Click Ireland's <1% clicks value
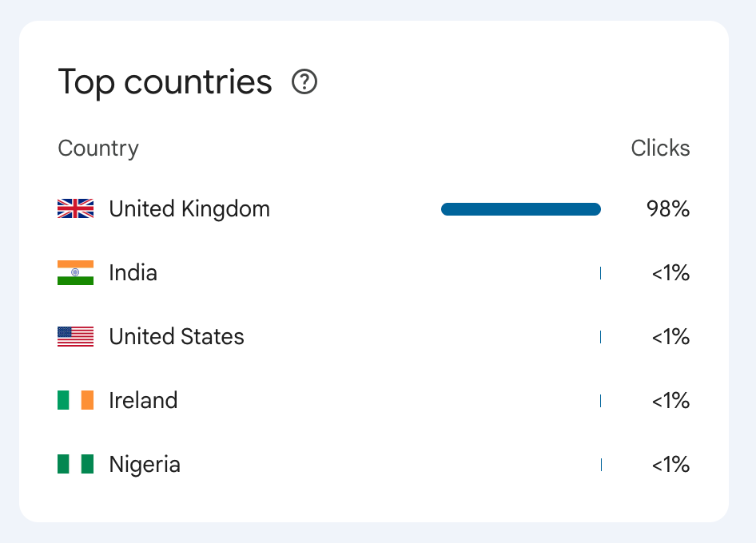 pos(670,400)
